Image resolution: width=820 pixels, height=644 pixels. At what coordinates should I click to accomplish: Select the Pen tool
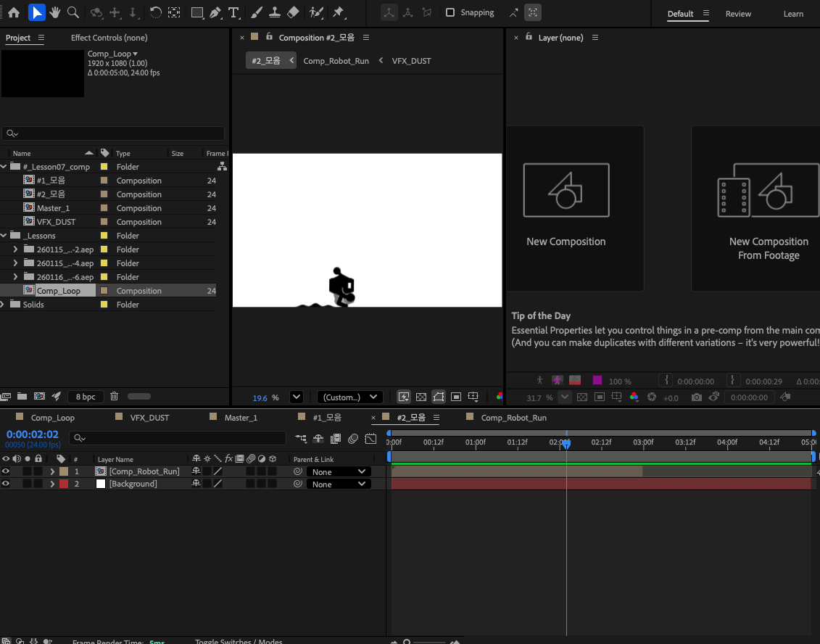[215, 12]
